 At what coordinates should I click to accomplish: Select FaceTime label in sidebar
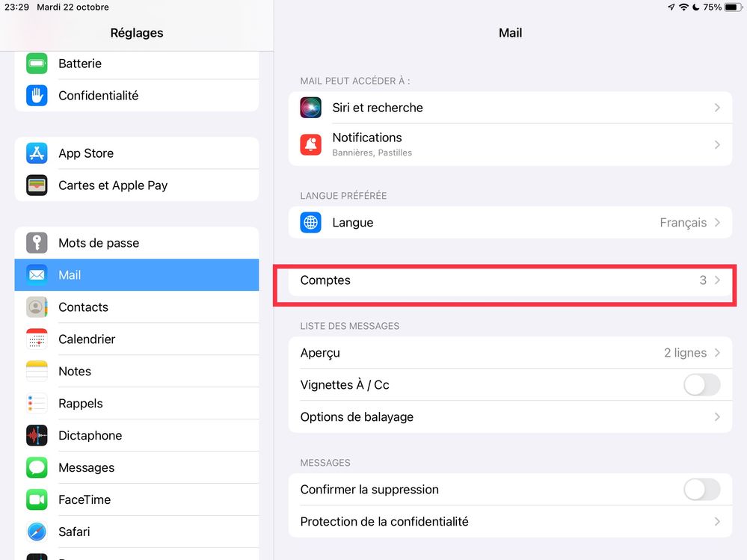click(x=84, y=499)
